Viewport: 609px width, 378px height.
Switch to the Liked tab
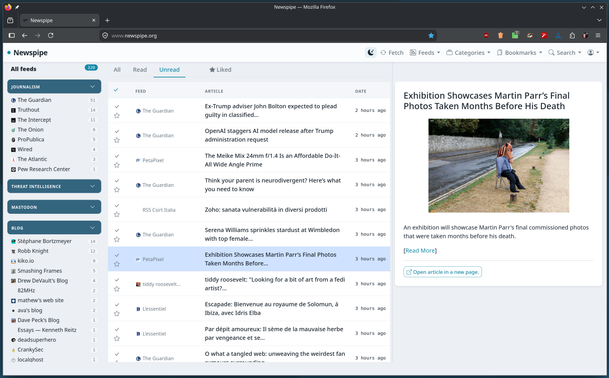coord(220,70)
